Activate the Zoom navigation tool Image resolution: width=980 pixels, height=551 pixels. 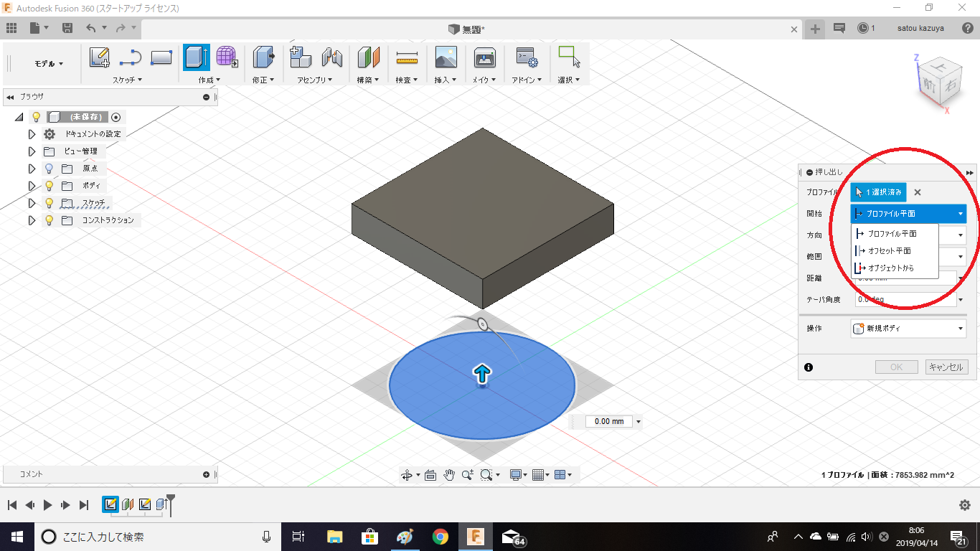click(x=468, y=474)
